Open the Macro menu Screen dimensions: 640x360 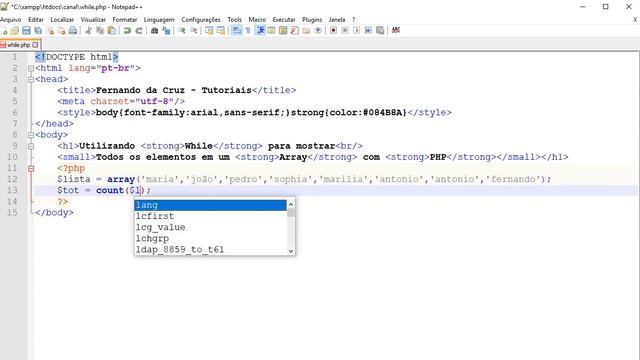pos(257,20)
